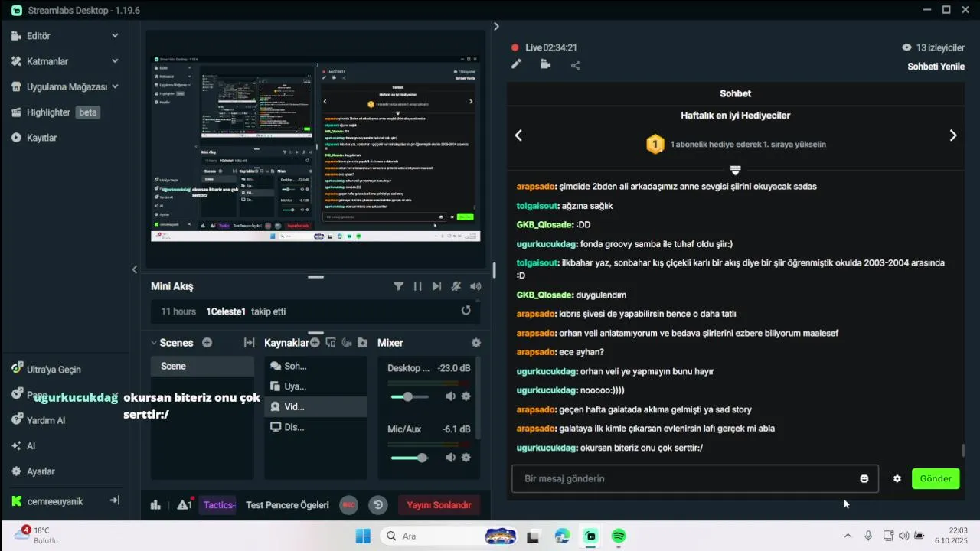
Task: Open Mic/Aux source settings gear
Action: coord(465,458)
